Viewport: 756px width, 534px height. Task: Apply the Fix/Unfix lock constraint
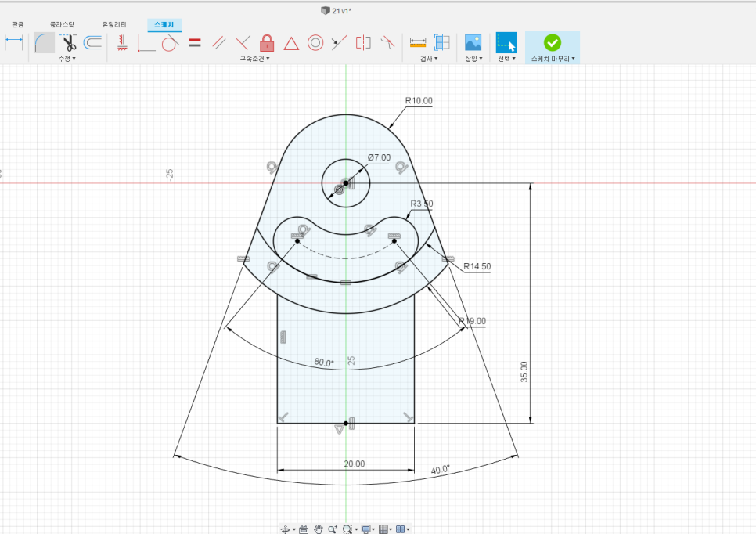click(267, 43)
